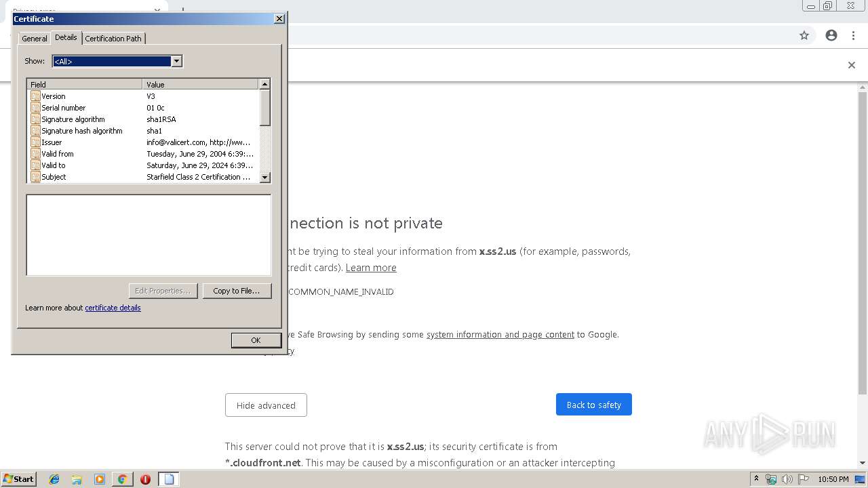Click the 10:50 PM system clock

tap(833, 479)
